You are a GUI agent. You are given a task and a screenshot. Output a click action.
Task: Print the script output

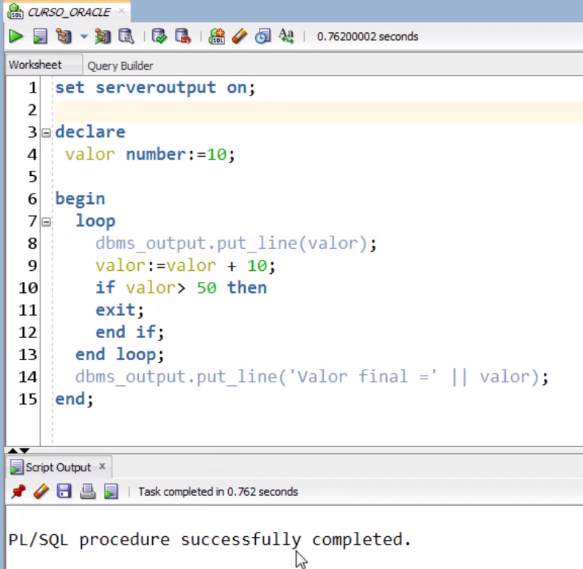(88, 491)
